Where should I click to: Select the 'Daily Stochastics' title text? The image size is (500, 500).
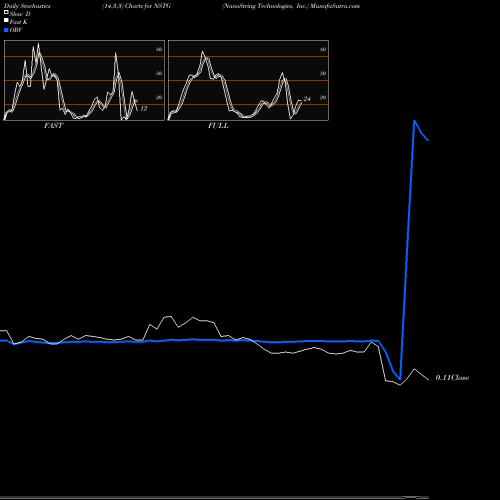(27, 6)
